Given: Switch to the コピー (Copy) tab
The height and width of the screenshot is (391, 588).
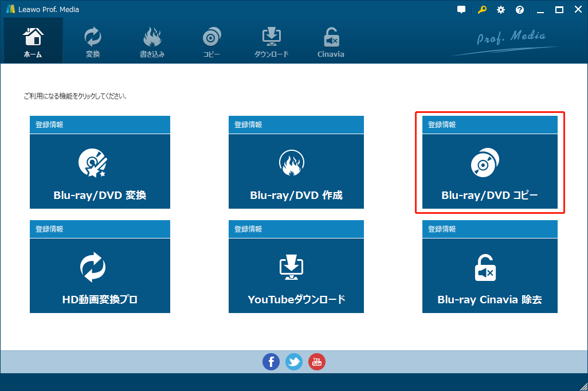Looking at the screenshot, I should pos(211,41).
